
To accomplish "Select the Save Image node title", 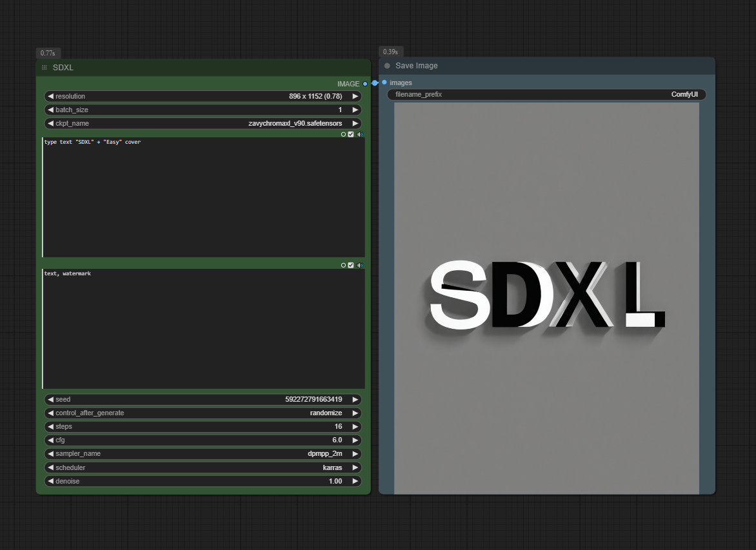I will click(x=417, y=66).
